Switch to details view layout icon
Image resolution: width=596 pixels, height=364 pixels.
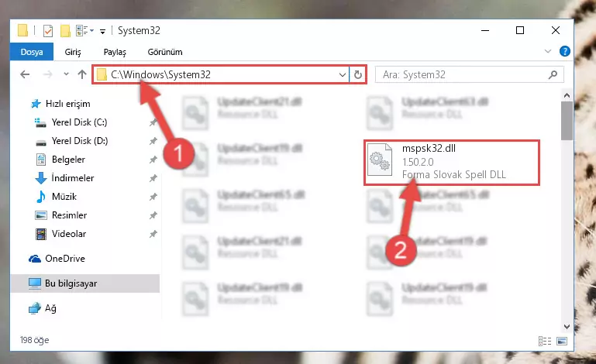(545, 341)
